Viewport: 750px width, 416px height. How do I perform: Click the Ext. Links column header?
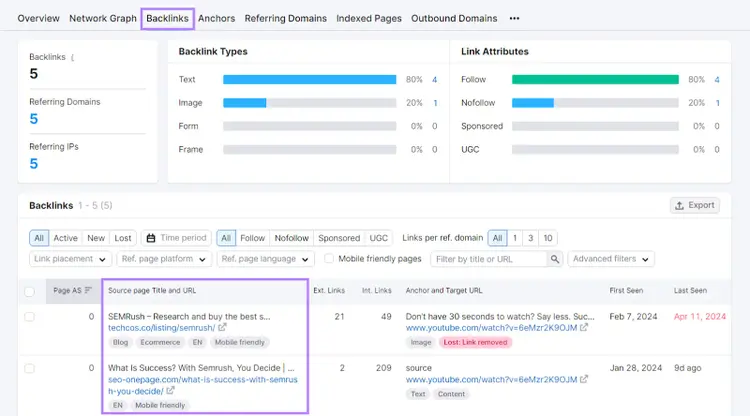[x=329, y=290]
